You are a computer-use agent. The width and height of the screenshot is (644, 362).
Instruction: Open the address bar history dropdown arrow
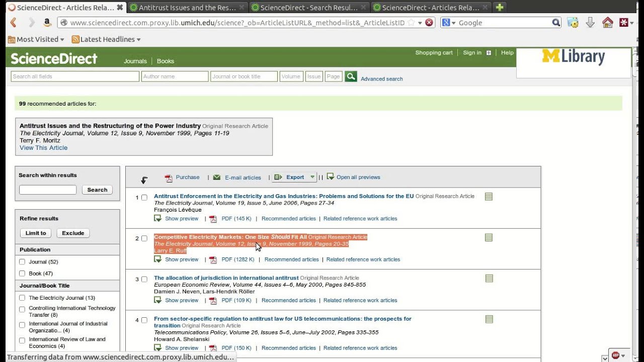point(420,23)
